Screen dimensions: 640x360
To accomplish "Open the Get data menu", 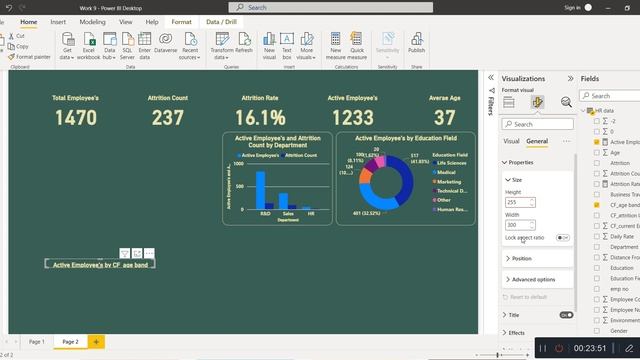I will [67, 46].
